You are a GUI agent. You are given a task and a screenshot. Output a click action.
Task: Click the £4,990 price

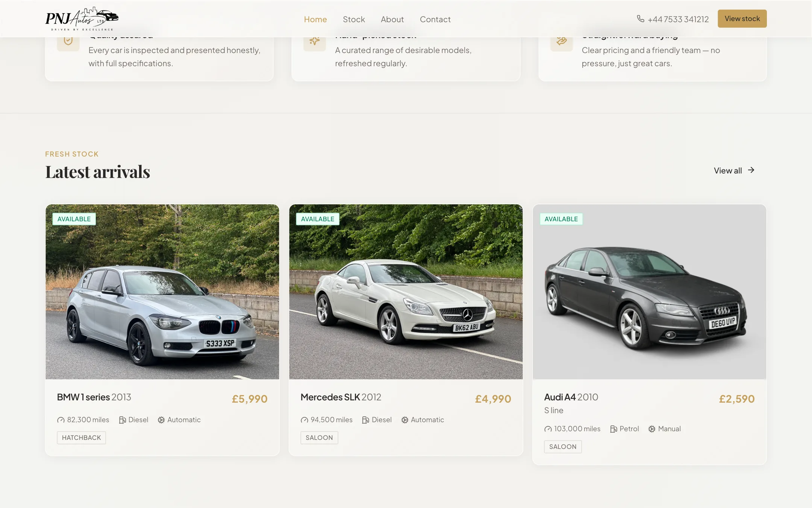click(493, 399)
